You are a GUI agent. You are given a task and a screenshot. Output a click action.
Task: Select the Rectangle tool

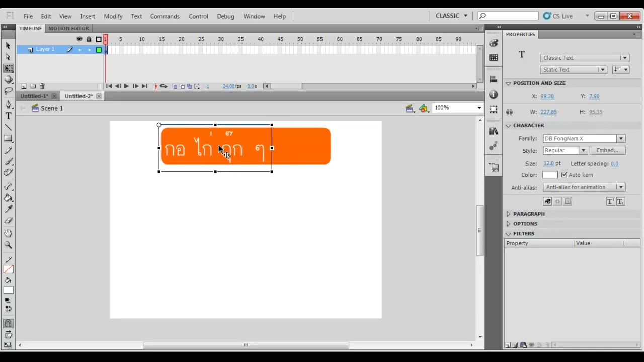(8, 138)
